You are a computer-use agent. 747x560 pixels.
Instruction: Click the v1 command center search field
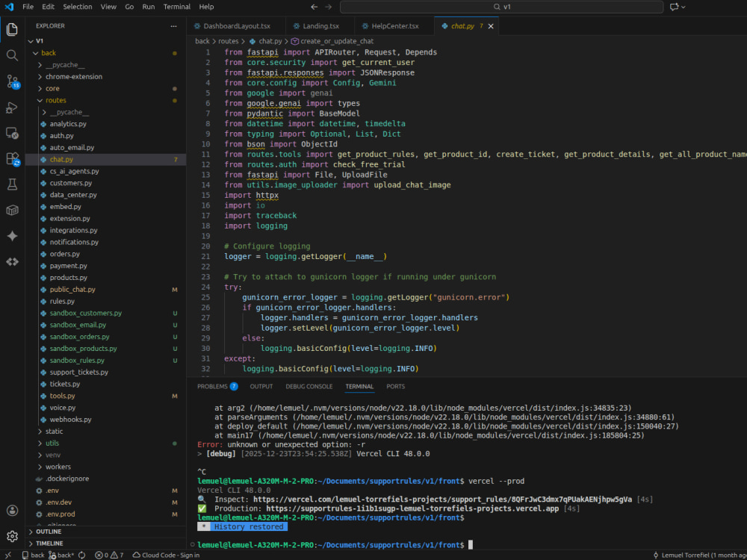[501, 7]
